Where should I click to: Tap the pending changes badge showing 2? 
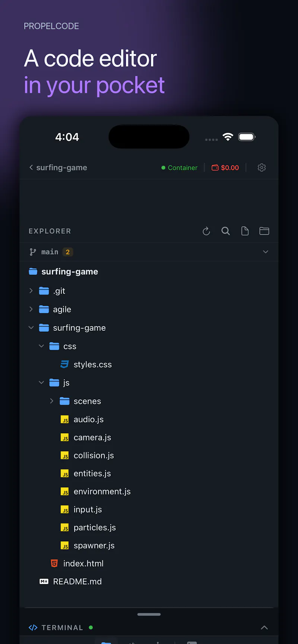click(x=68, y=252)
